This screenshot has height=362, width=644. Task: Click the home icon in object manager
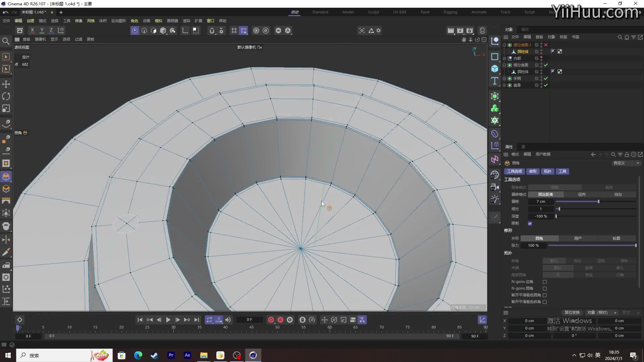[627, 37]
